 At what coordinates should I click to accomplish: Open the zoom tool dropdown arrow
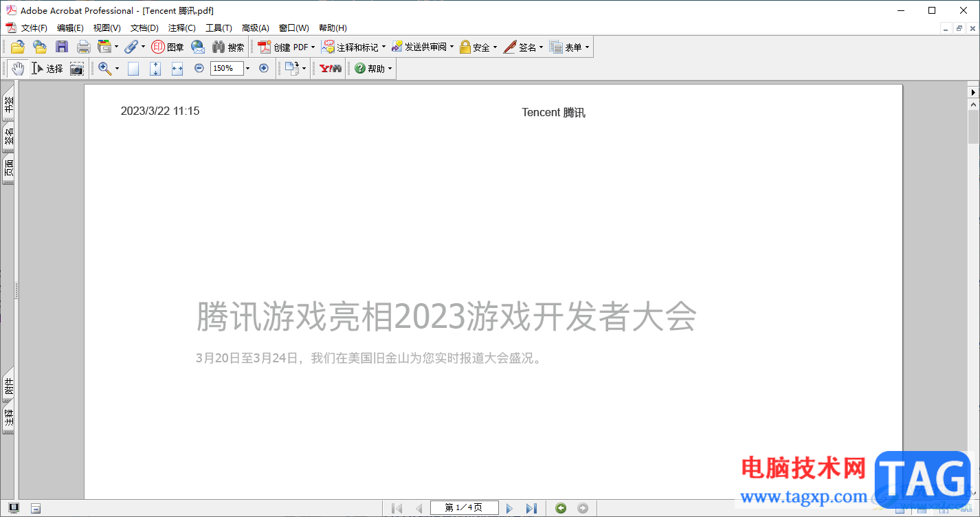coord(117,68)
